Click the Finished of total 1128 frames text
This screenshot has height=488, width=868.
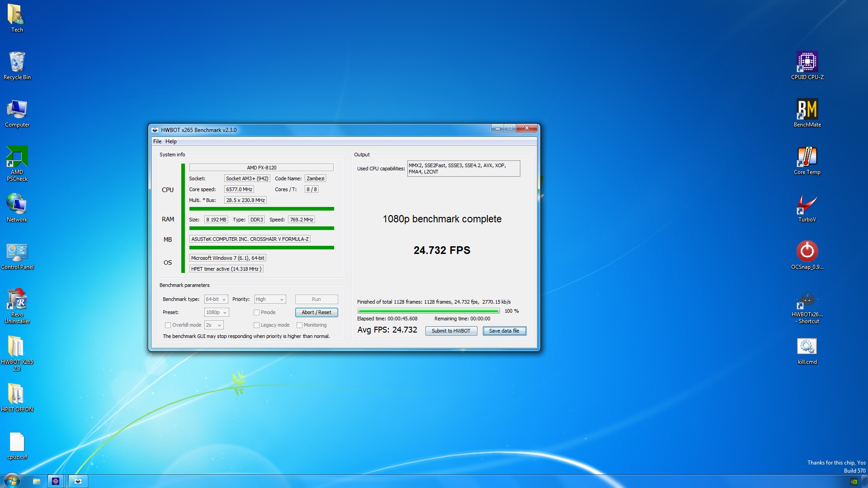(434, 302)
